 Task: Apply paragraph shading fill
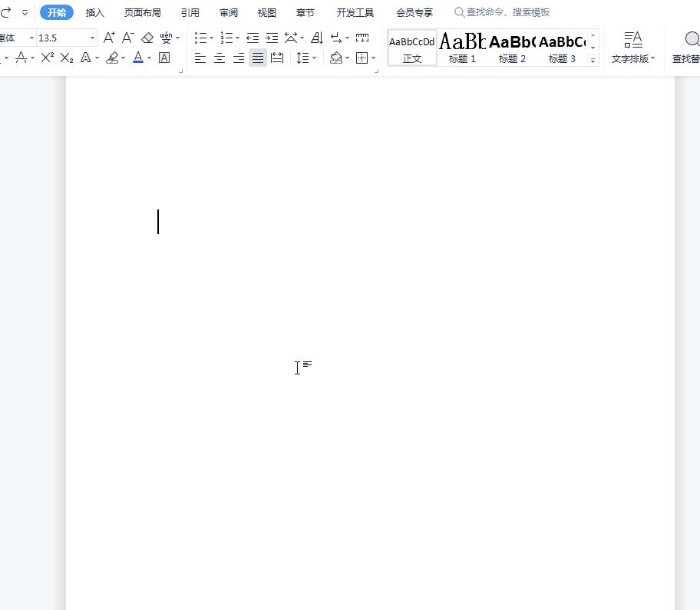pyautogui.click(x=335, y=58)
